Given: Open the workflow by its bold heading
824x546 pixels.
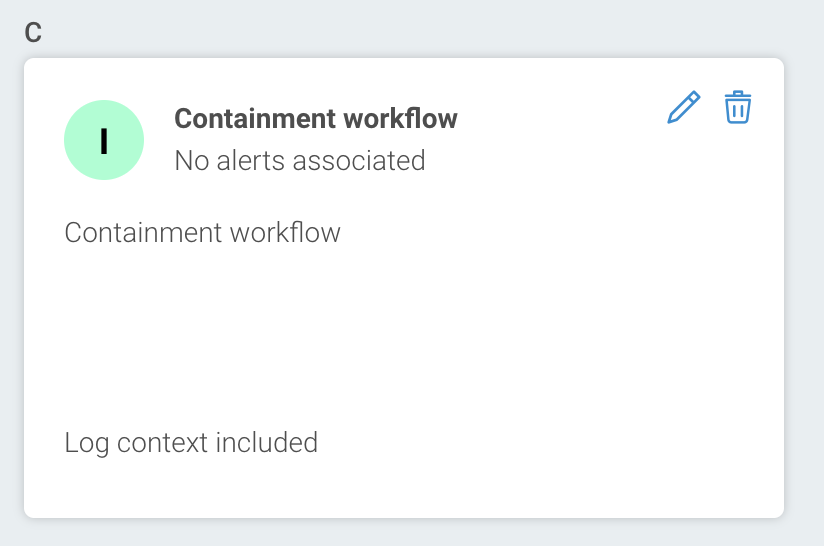Looking at the screenshot, I should coord(315,118).
